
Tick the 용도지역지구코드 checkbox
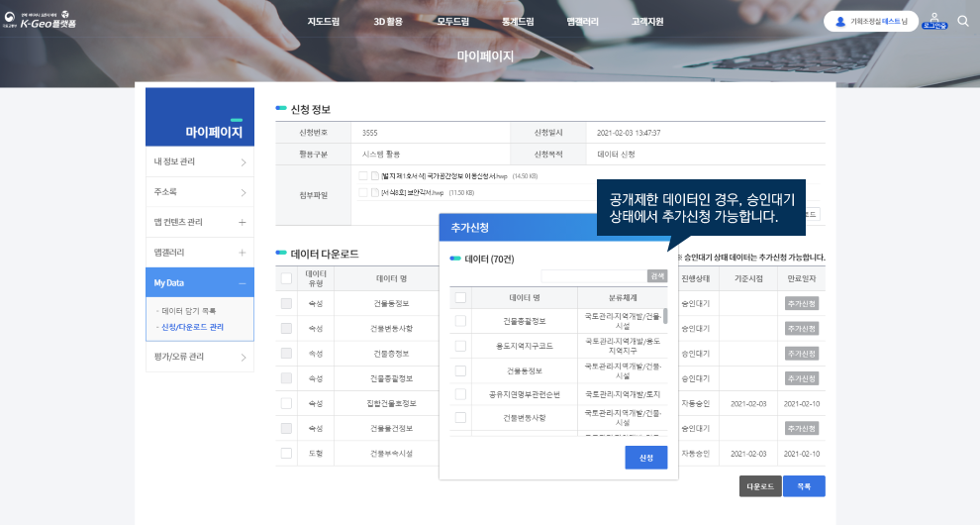pos(460,346)
